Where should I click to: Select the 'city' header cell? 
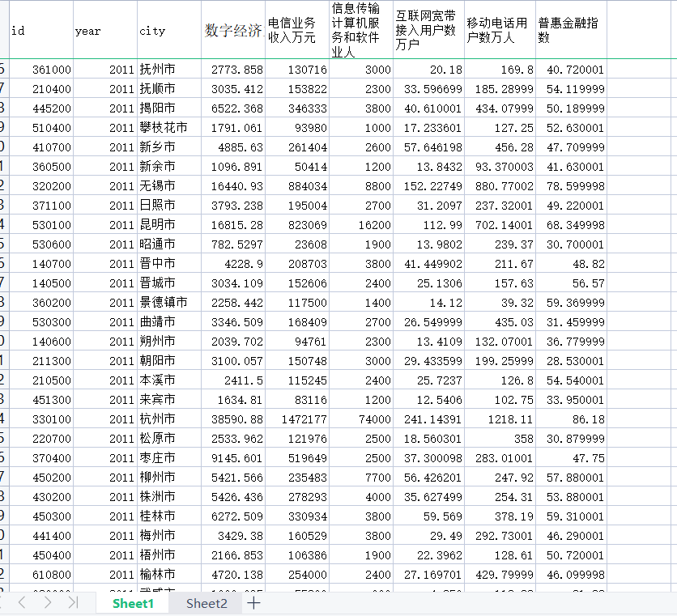[169, 30]
